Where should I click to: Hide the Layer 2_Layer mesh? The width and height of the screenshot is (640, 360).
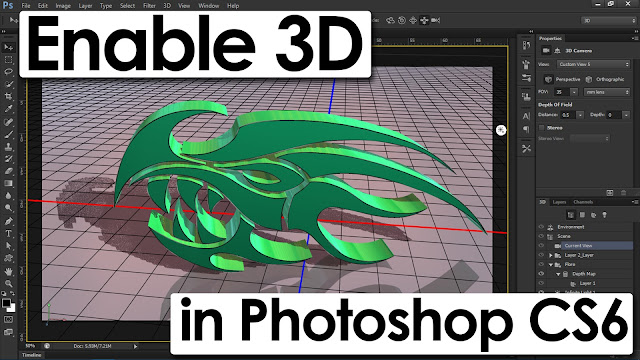pos(542,255)
